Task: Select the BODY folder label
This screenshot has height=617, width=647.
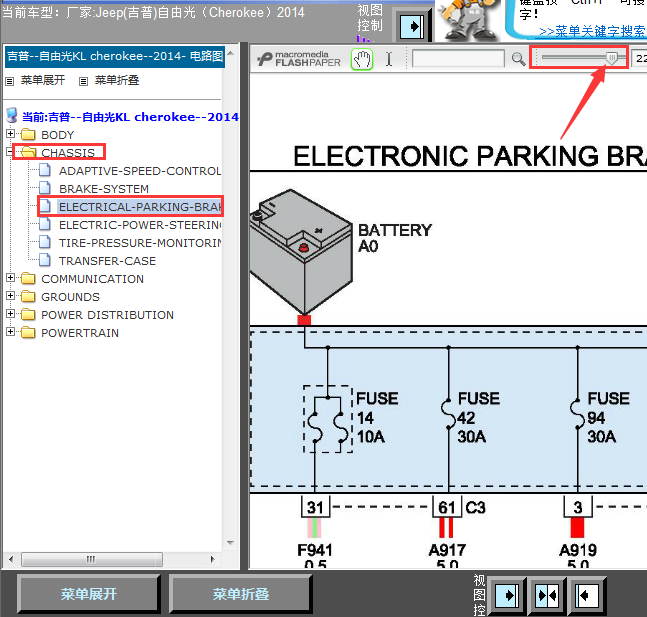Action: point(58,135)
